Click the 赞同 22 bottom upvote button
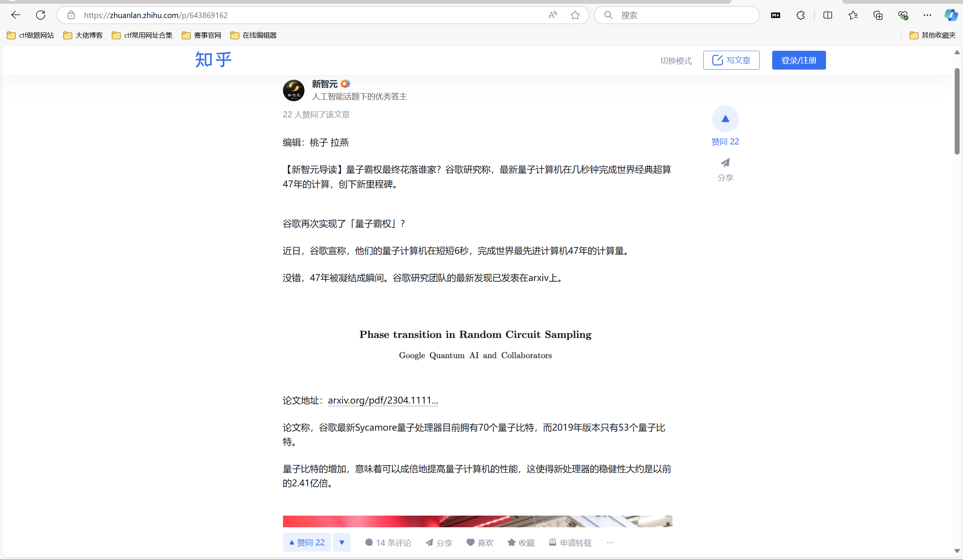This screenshot has height=560, width=963. (306, 542)
